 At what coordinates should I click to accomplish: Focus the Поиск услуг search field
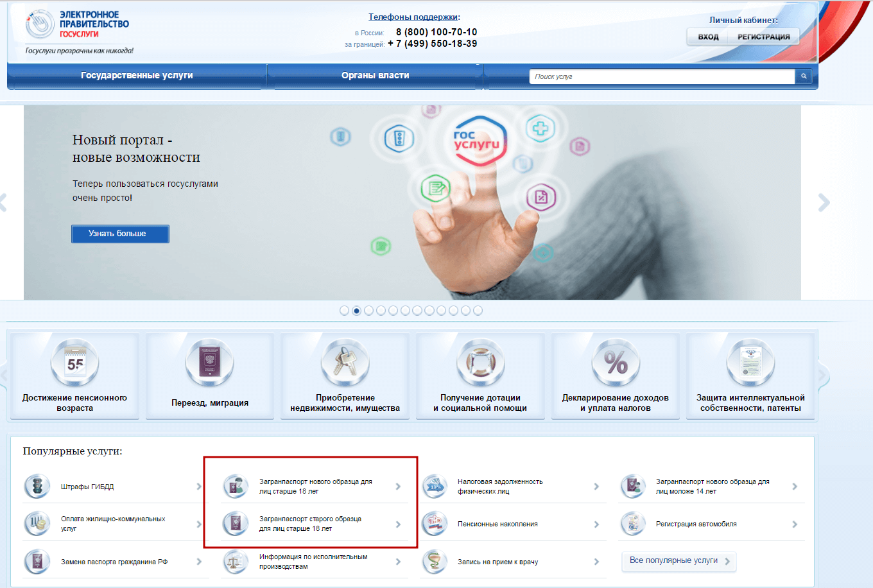tap(661, 76)
